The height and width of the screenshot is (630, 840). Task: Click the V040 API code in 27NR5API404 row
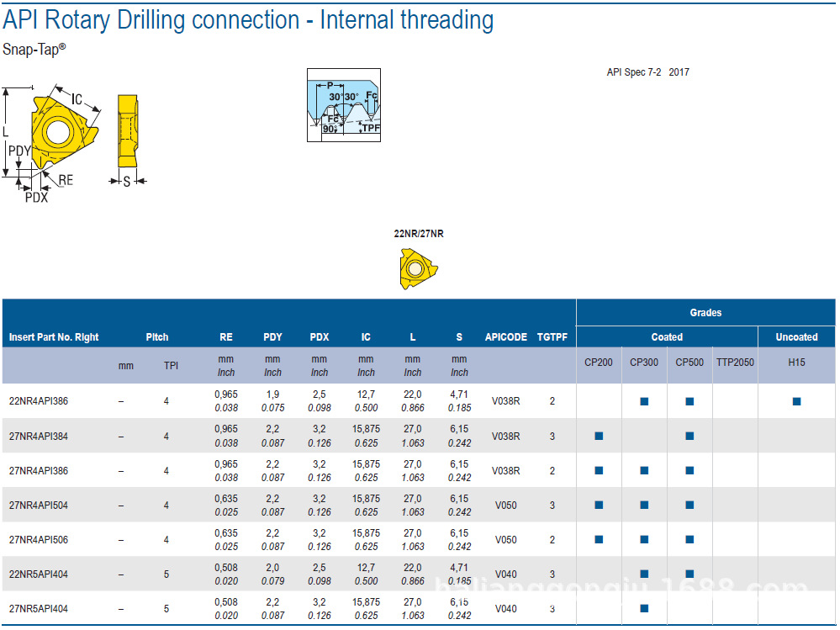pos(505,609)
